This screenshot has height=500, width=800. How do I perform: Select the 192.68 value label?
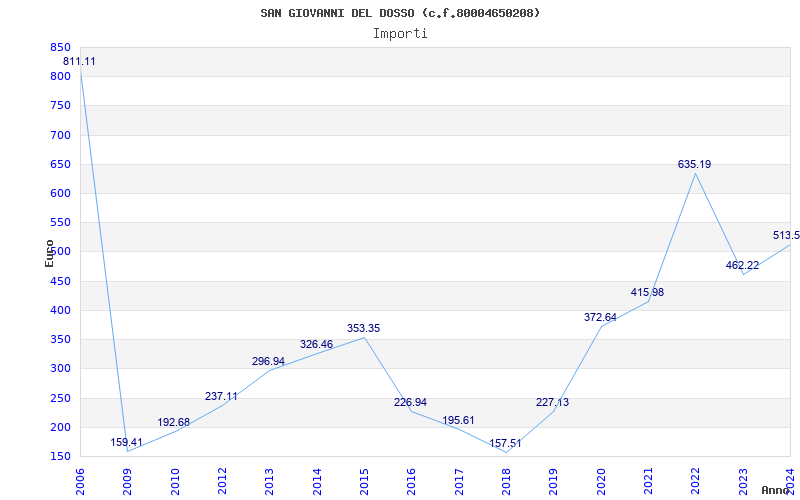point(173,422)
